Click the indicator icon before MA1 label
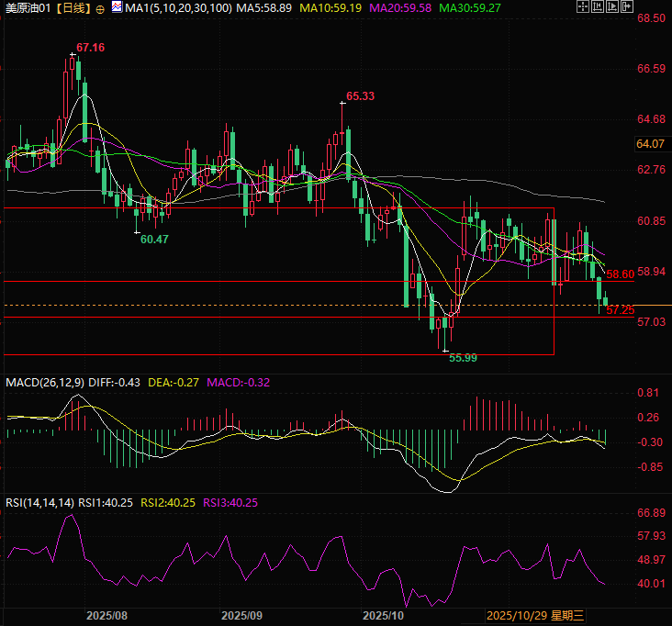This screenshot has height=626, width=672. (116, 7)
